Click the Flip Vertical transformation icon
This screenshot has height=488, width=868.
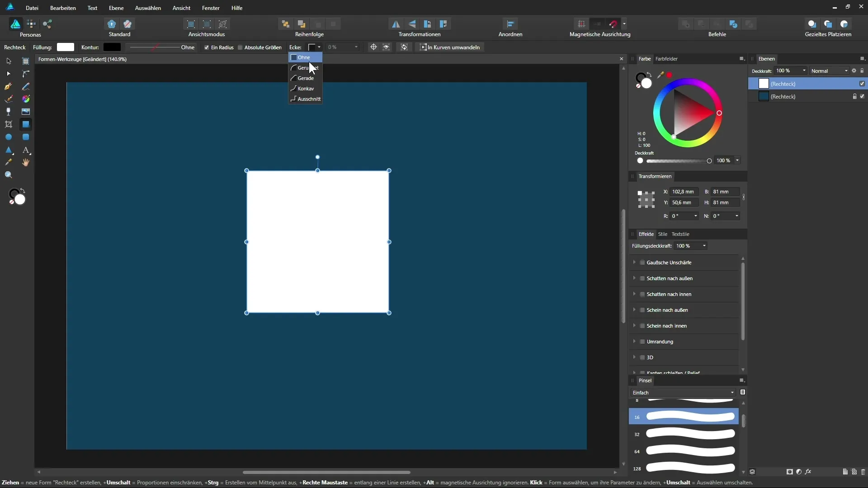point(412,24)
